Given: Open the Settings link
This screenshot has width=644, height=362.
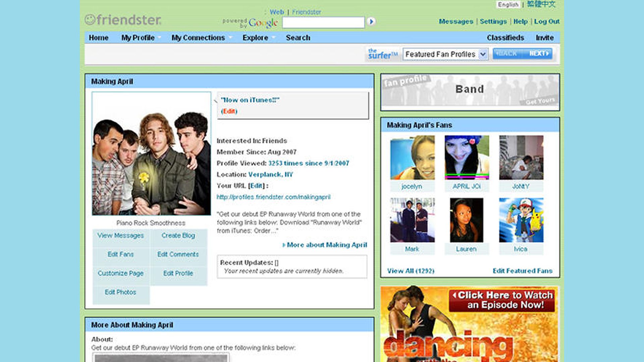Looking at the screenshot, I should 493,21.
